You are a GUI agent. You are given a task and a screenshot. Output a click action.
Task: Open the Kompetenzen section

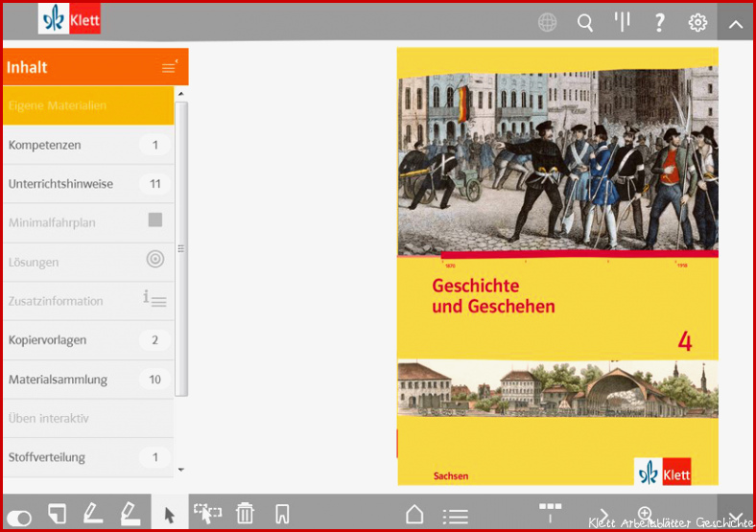coord(88,145)
